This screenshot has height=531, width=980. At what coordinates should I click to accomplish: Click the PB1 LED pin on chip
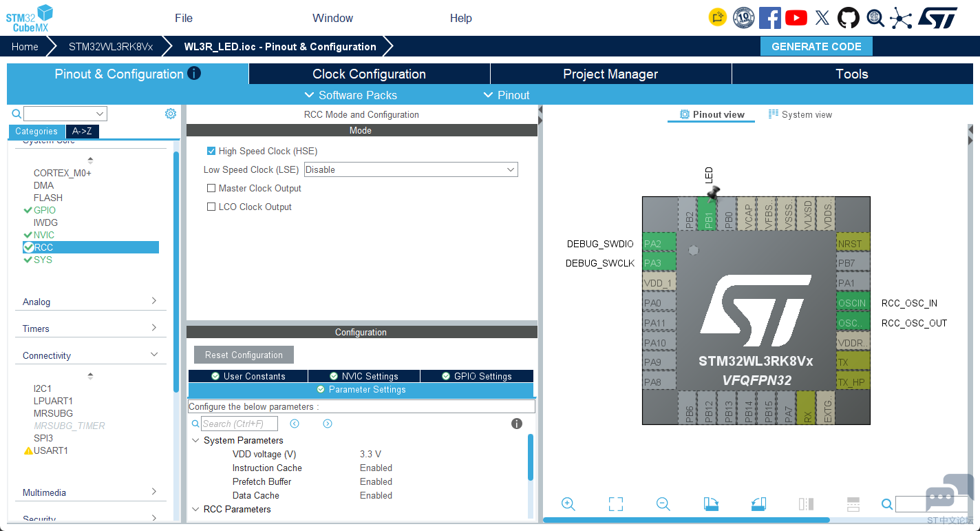(x=707, y=214)
